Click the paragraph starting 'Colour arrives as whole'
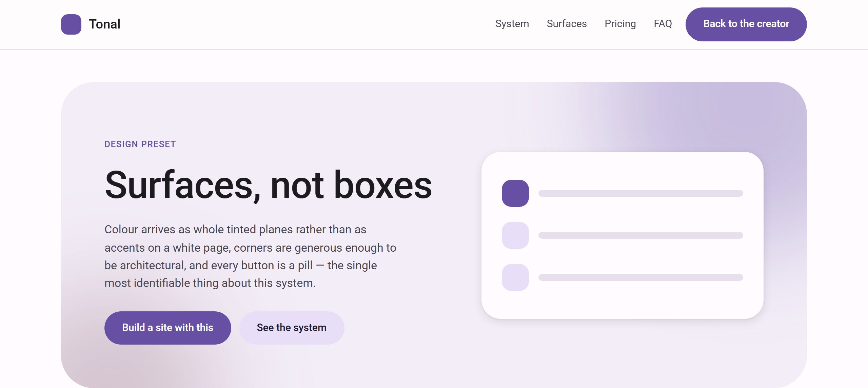 point(250,256)
